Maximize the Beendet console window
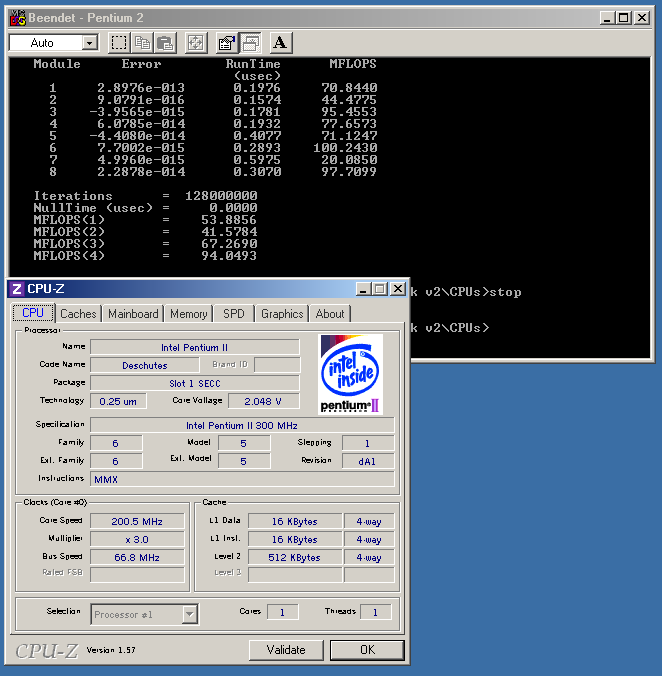Image resolution: width=662 pixels, height=676 pixels. 624,18
